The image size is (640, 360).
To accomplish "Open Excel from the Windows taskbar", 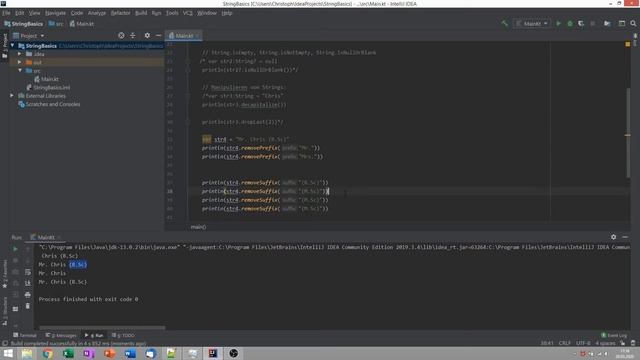I will click(68, 353).
